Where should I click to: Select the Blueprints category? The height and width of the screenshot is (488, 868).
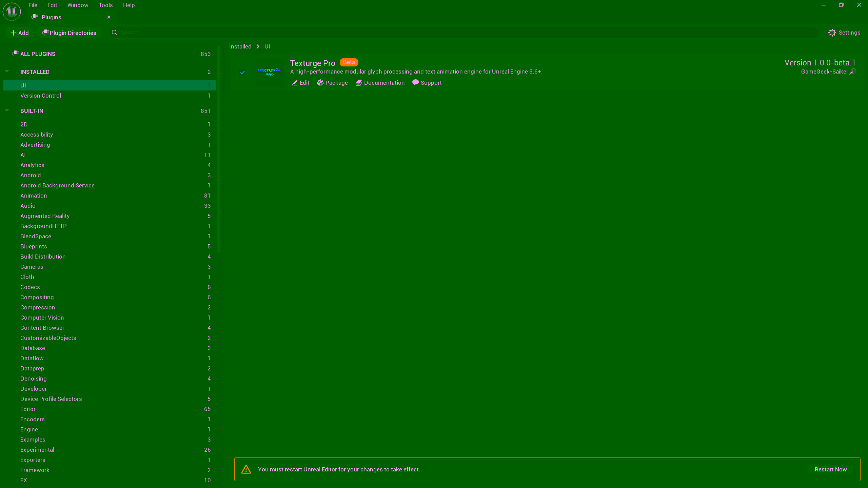[110, 246]
